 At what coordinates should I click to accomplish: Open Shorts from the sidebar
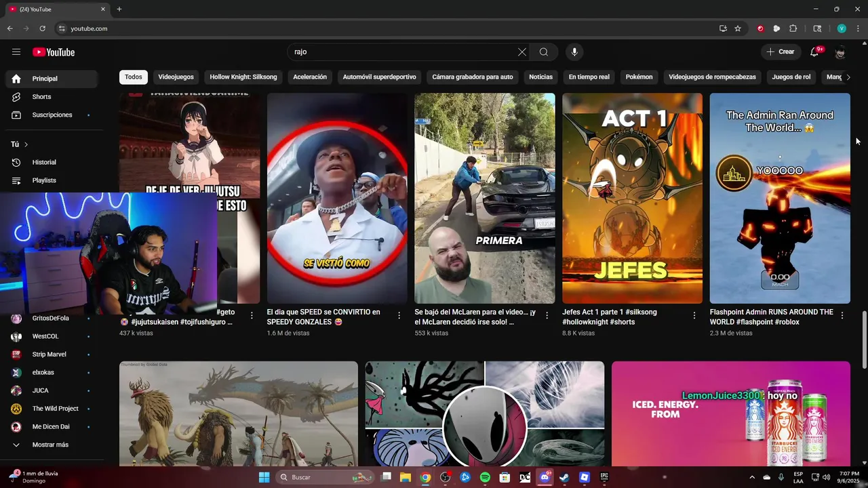click(52, 97)
